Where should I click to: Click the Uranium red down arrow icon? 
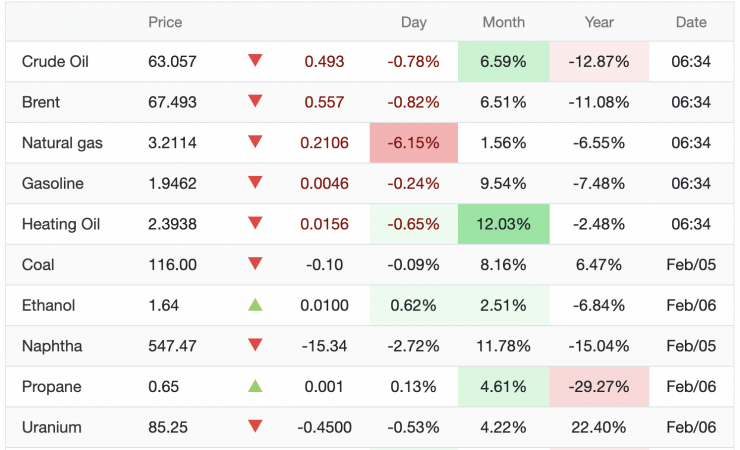(x=255, y=427)
